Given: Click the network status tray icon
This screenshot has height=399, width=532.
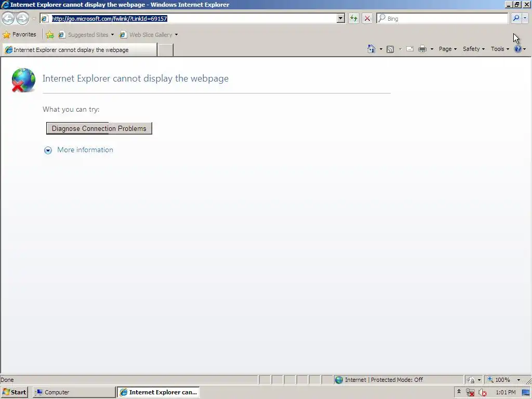Looking at the screenshot, I should click(470, 392).
